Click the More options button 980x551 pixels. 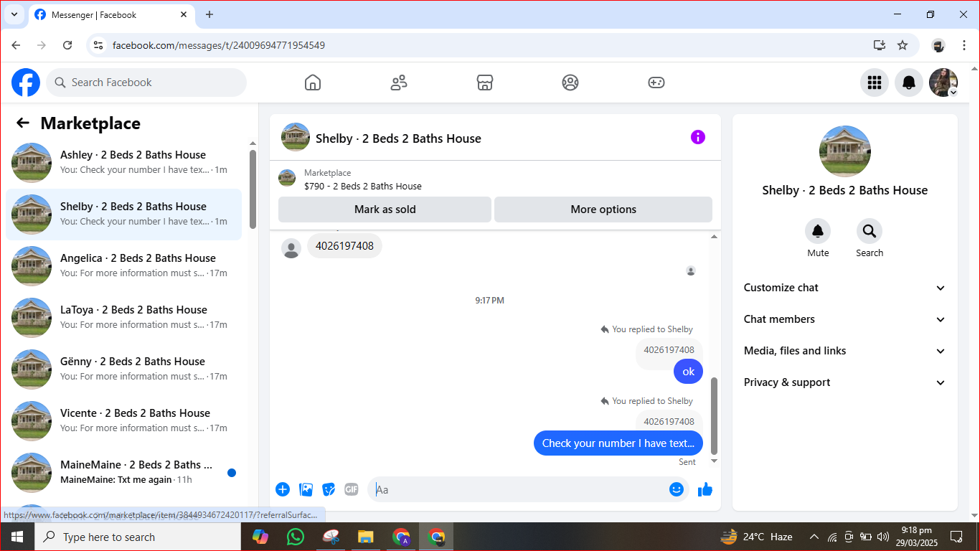(603, 209)
